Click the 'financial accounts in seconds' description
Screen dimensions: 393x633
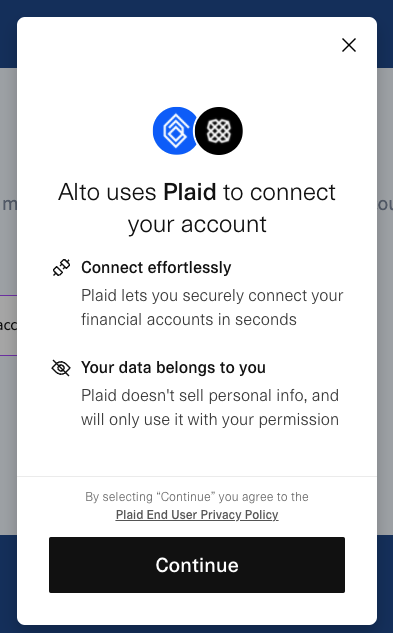(x=189, y=319)
